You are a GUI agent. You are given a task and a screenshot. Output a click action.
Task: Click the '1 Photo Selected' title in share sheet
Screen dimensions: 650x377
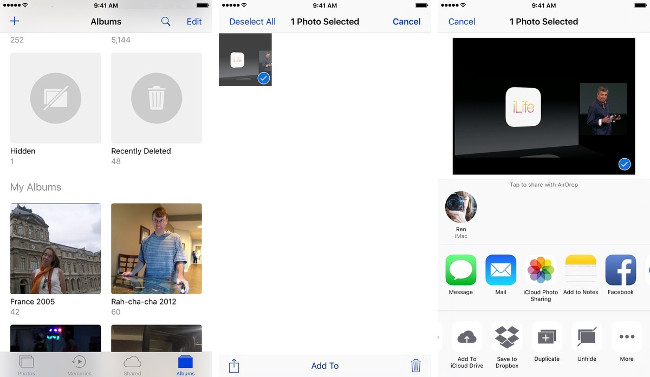(544, 22)
